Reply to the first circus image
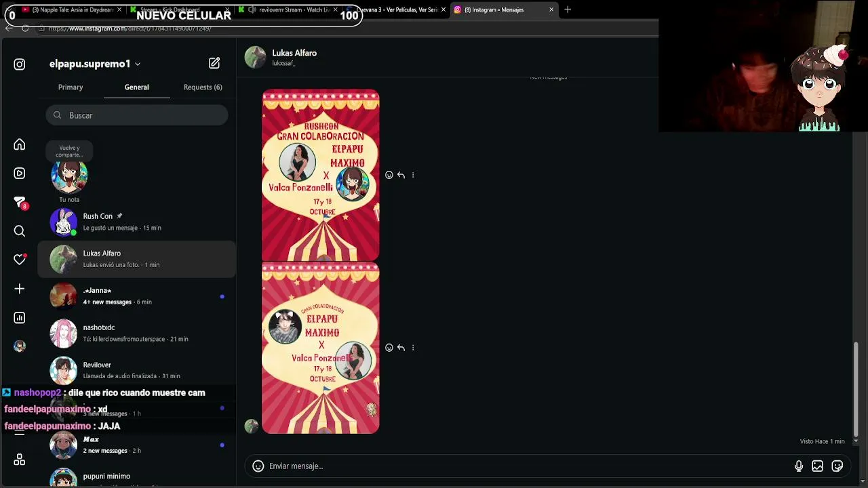This screenshot has height=488, width=868. tap(401, 175)
